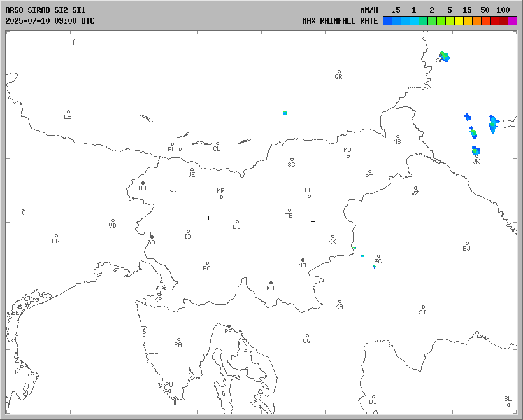Click the Maribor MB station circle
This screenshot has height=420, width=523.
348,156
